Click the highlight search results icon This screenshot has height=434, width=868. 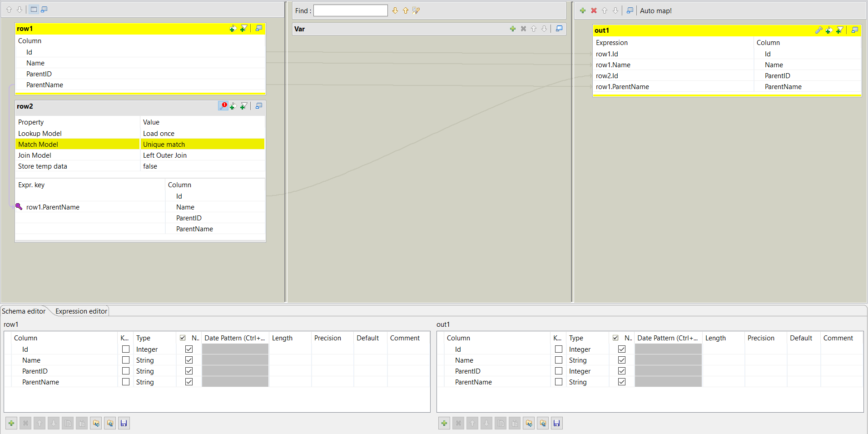pos(416,10)
